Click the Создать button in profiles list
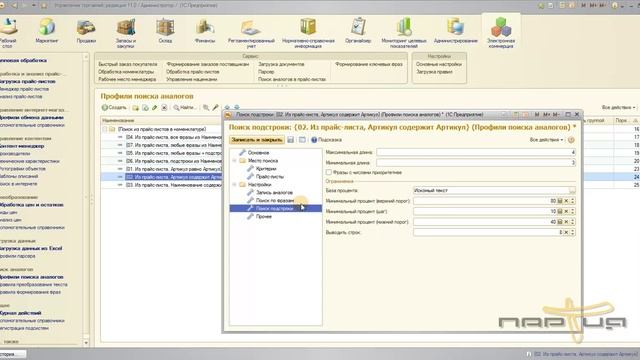This screenshot has width=640, height=360. (x=114, y=107)
